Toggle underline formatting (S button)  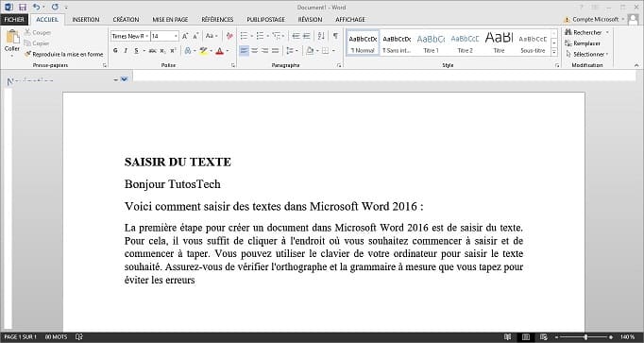[136, 51]
